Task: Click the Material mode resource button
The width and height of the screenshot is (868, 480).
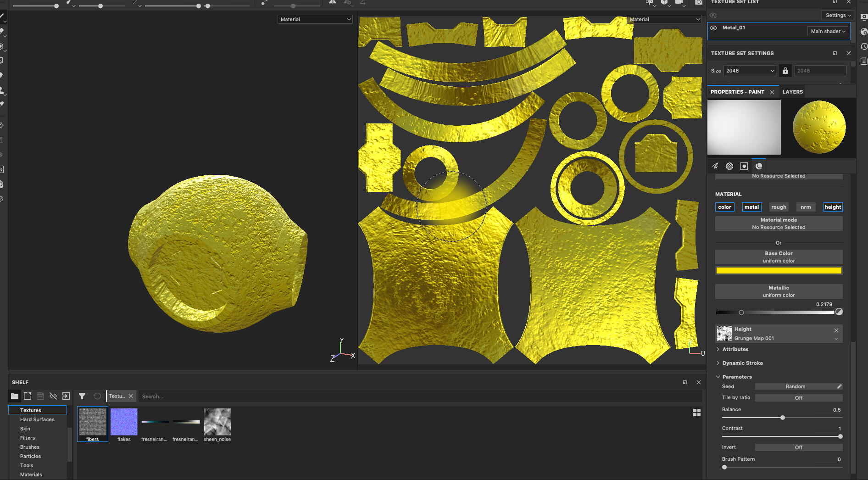Action: tap(779, 223)
